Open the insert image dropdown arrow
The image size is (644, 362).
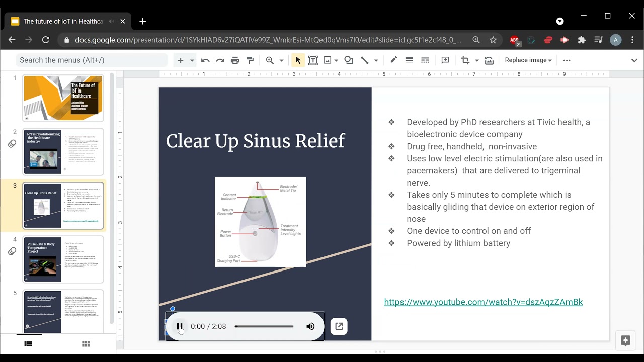click(x=336, y=60)
